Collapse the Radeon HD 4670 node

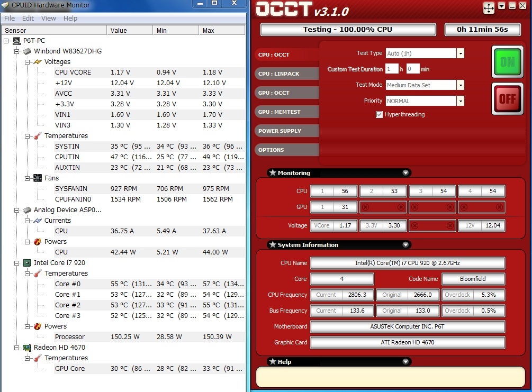[16, 348]
